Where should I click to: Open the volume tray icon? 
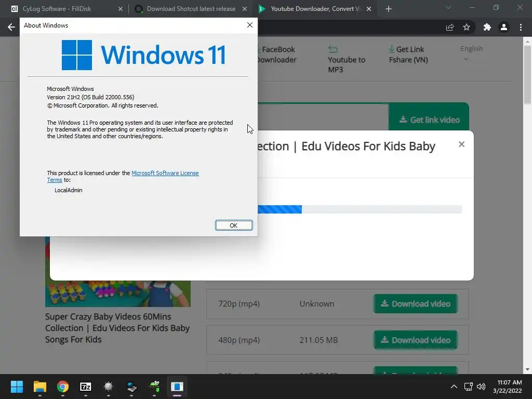coord(481,387)
